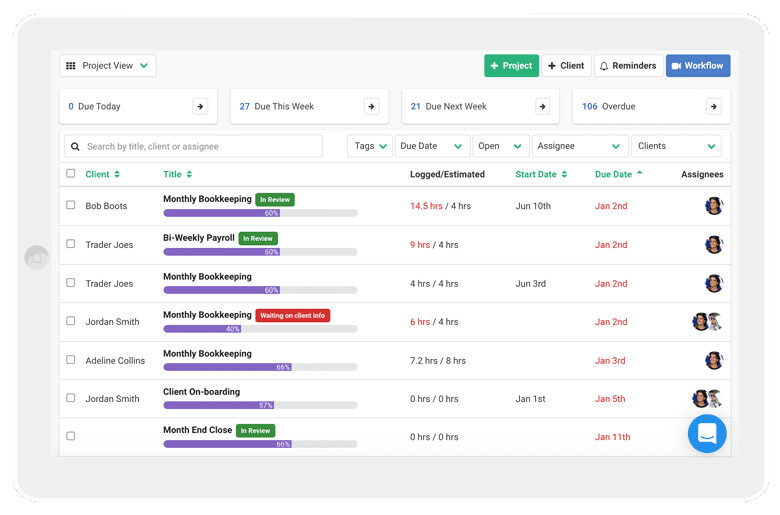This screenshot has height=515, width=780.
Task: Expand the Project View dropdown
Action: [x=108, y=66]
